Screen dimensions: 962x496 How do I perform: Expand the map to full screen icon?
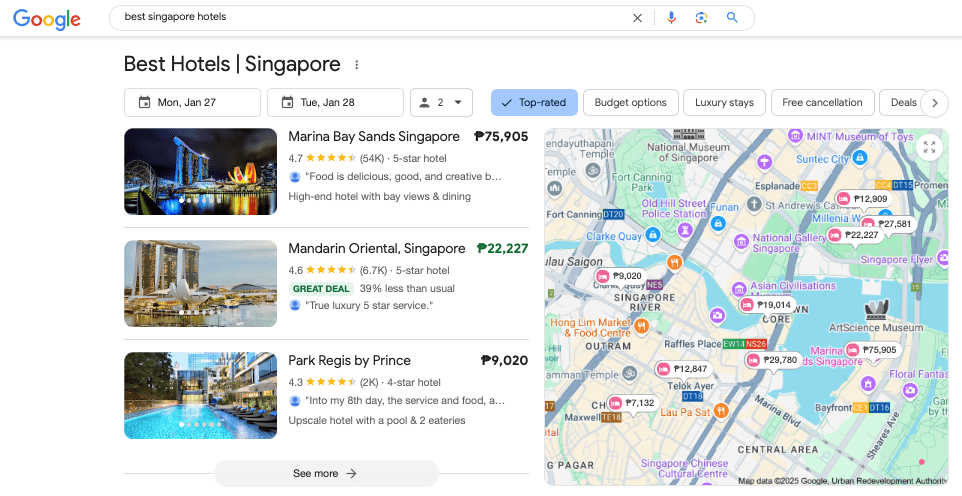[x=929, y=147]
